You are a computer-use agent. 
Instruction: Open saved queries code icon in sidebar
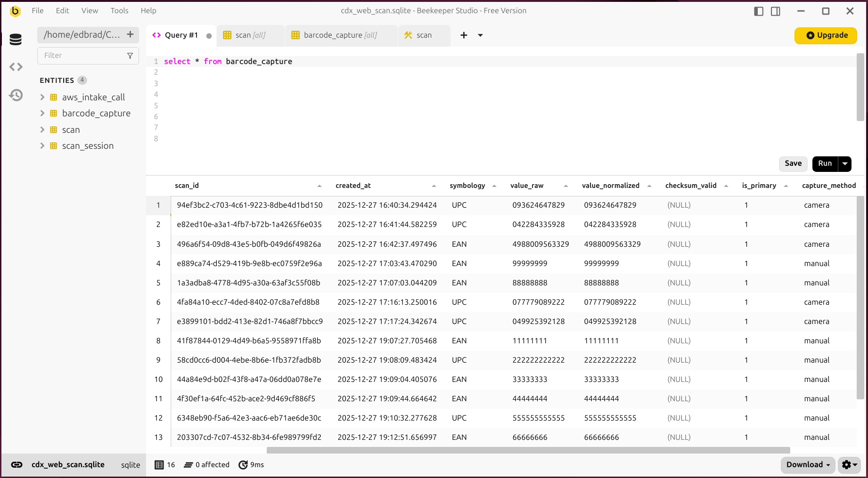point(16,67)
